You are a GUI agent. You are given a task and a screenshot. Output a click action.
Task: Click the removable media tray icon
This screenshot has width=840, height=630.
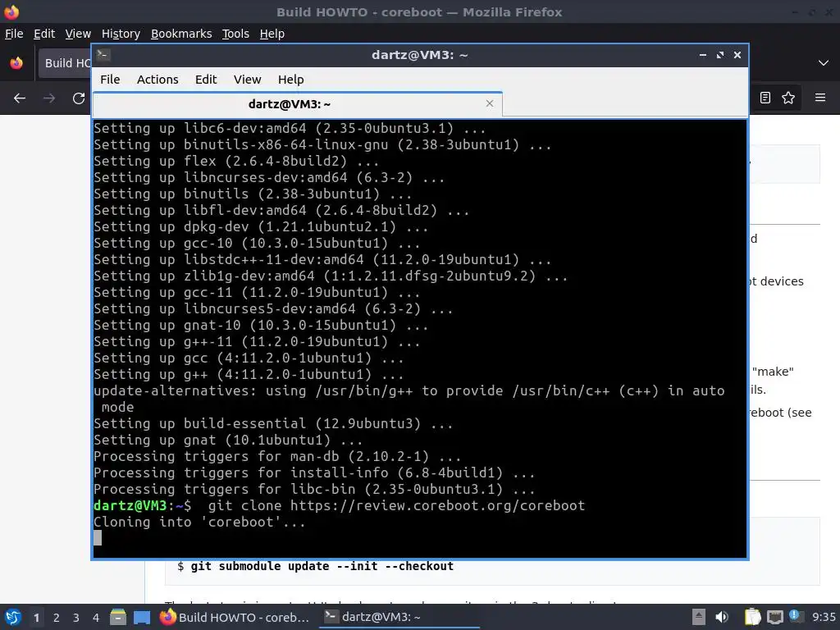pyautogui.click(x=699, y=617)
